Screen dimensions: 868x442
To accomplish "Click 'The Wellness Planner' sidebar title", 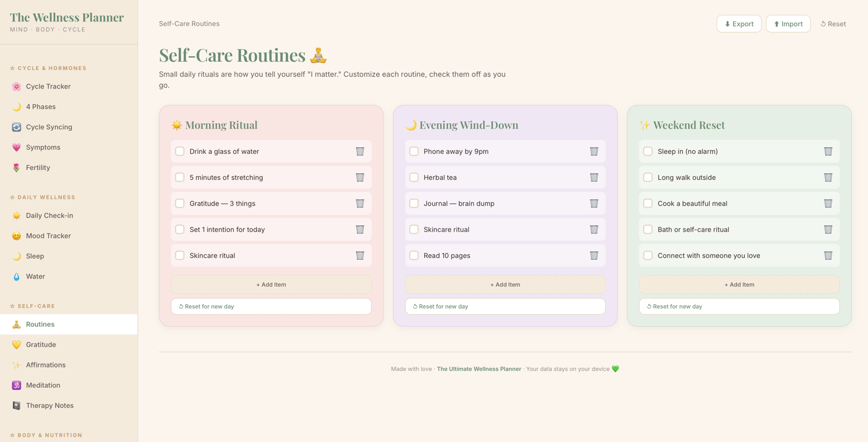I will coord(67,17).
